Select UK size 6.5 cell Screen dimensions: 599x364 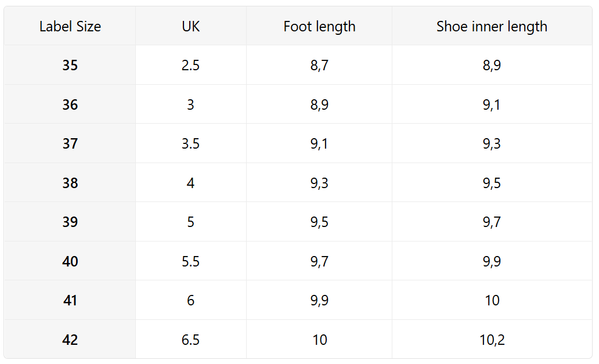click(190, 340)
